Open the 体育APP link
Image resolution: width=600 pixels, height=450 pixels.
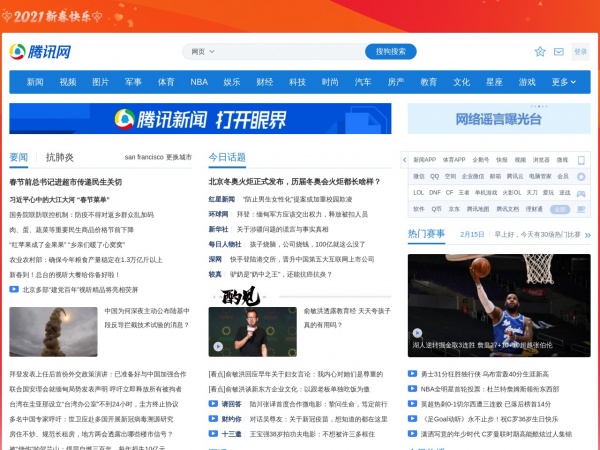[x=454, y=160]
